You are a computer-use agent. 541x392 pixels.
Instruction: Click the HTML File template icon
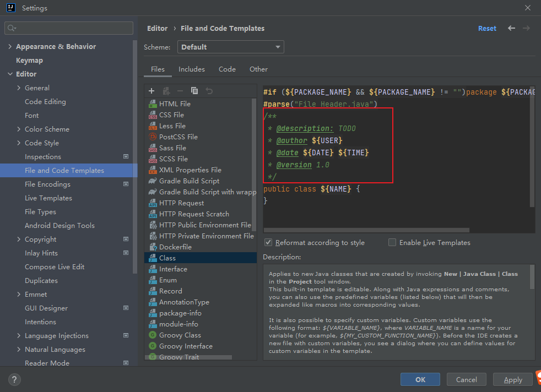tap(153, 104)
